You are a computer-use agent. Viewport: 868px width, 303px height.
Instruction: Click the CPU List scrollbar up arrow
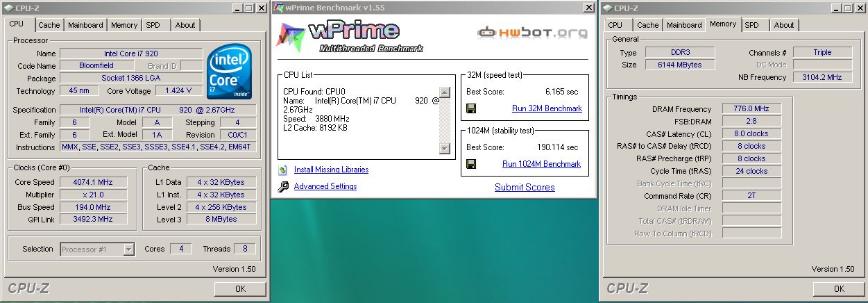coord(445,92)
